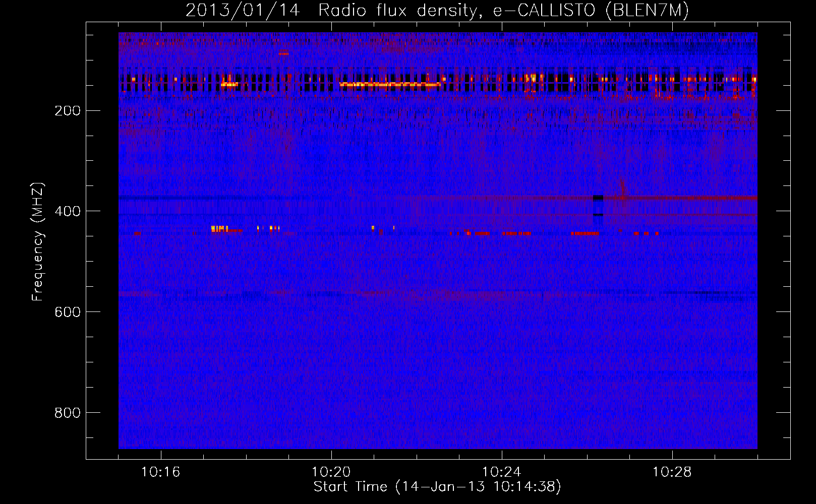
Task: Click the yellow burst cluster near 10:17 at 435 MHz
Action: (x=220, y=229)
